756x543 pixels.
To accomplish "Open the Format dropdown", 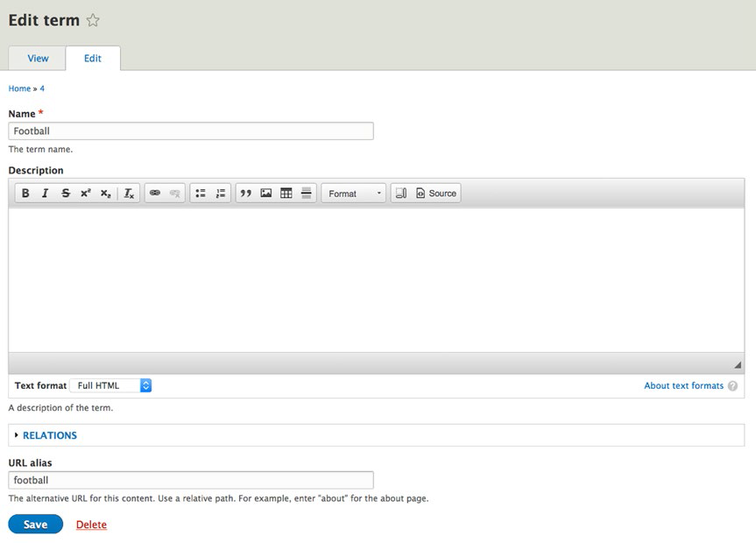I will click(353, 194).
